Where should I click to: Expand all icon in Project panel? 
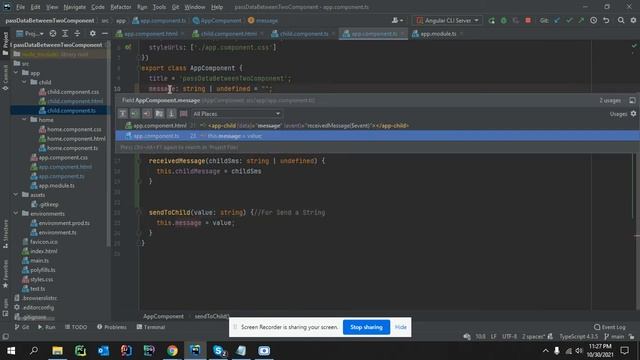(x=65, y=33)
